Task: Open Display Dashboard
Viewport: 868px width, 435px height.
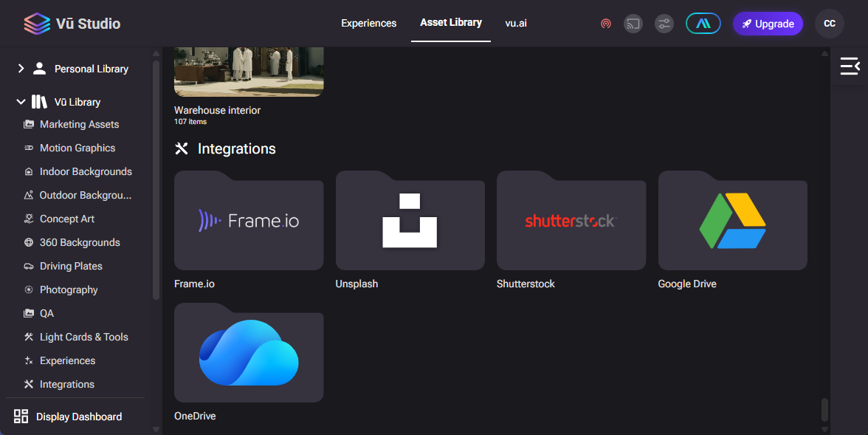Action: 79,417
